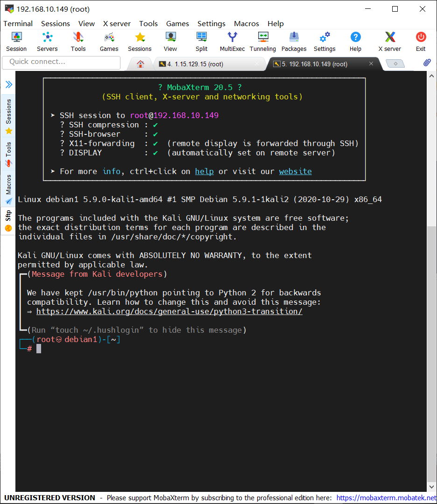Expand the sidebar with double chevron
The height and width of the screenshot is (504, 437).
tap(9, 84)
